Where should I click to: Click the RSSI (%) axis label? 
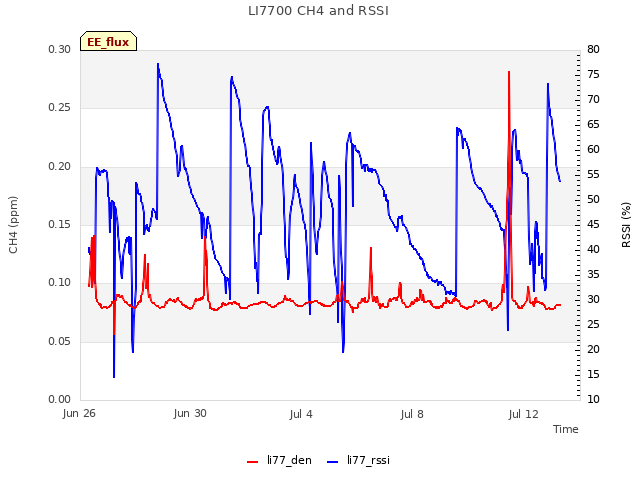626,225
